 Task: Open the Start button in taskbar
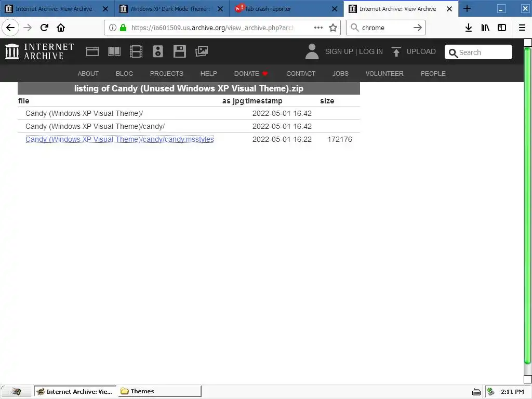16,392
